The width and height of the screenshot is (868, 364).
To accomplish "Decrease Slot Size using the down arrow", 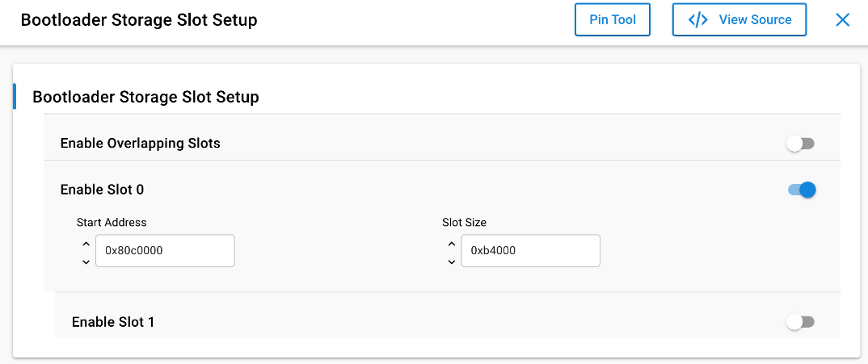I will [x=451, y=261].
